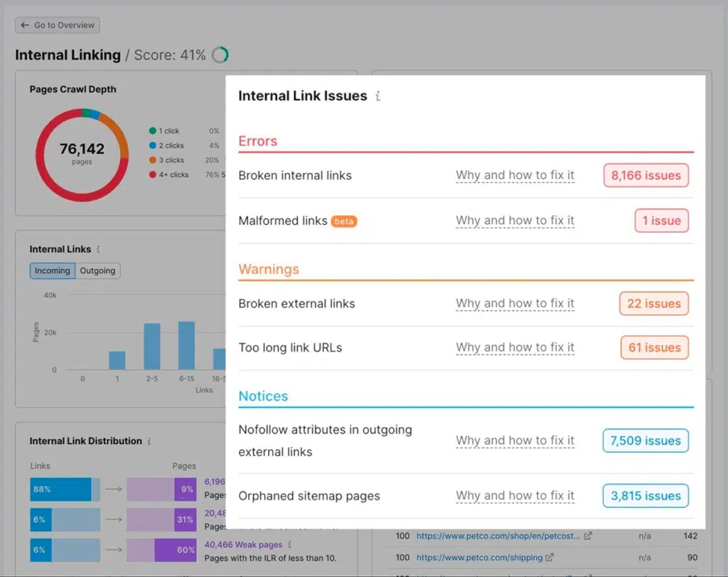728x577 pixels.
Task: Click the external link icon for the petcost URL
Action: (587, 536)
